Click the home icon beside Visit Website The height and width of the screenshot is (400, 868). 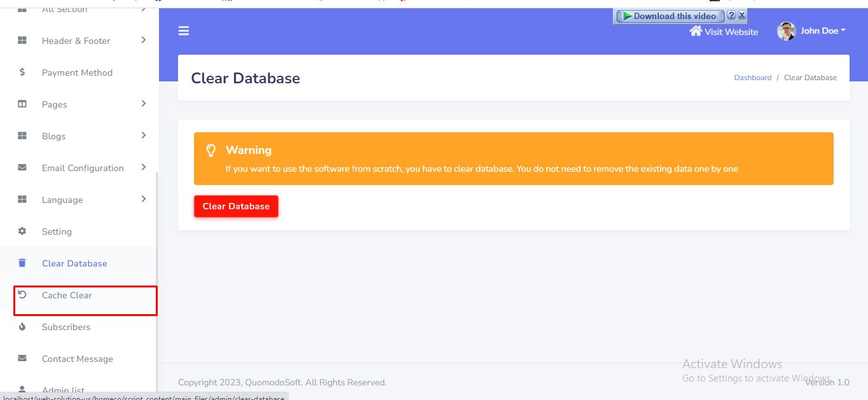click(696, 31)
